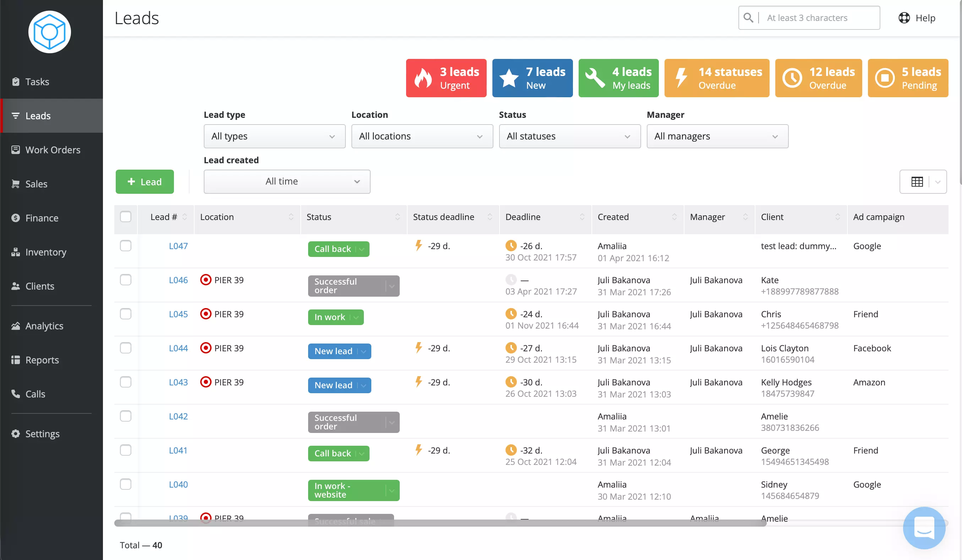The height and width of the screenshot is (560, 962).
Task: Click the app logo in the sidebar
Action: [x=50, y=32]
